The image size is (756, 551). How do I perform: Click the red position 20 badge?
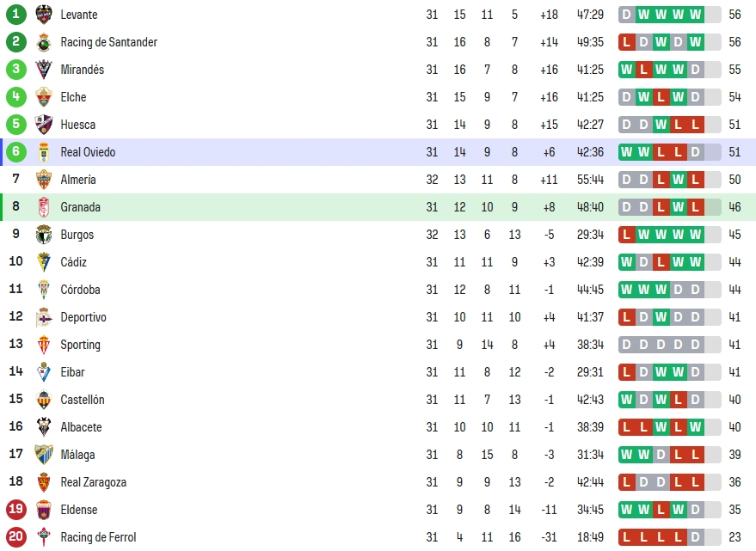coord(15,537)
